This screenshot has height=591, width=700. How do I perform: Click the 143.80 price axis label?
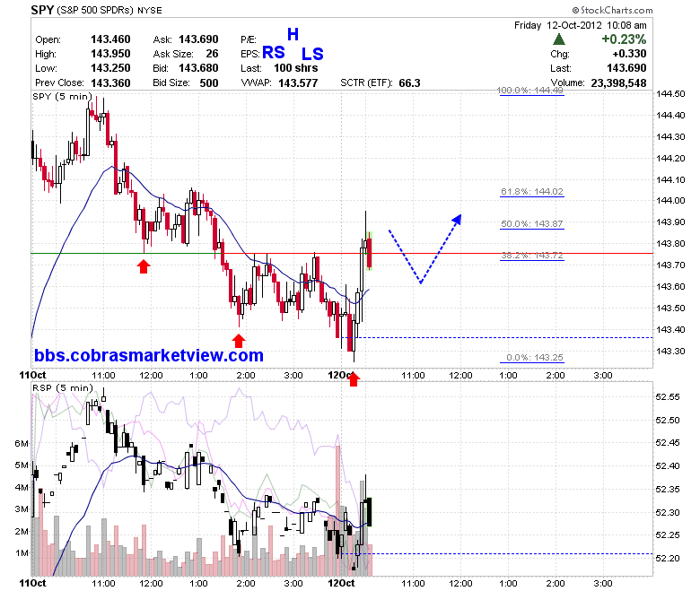coord(670,243)
